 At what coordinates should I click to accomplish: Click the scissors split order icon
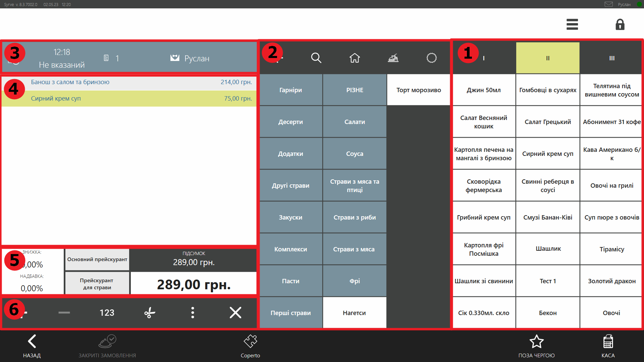[x=150, y=312]
